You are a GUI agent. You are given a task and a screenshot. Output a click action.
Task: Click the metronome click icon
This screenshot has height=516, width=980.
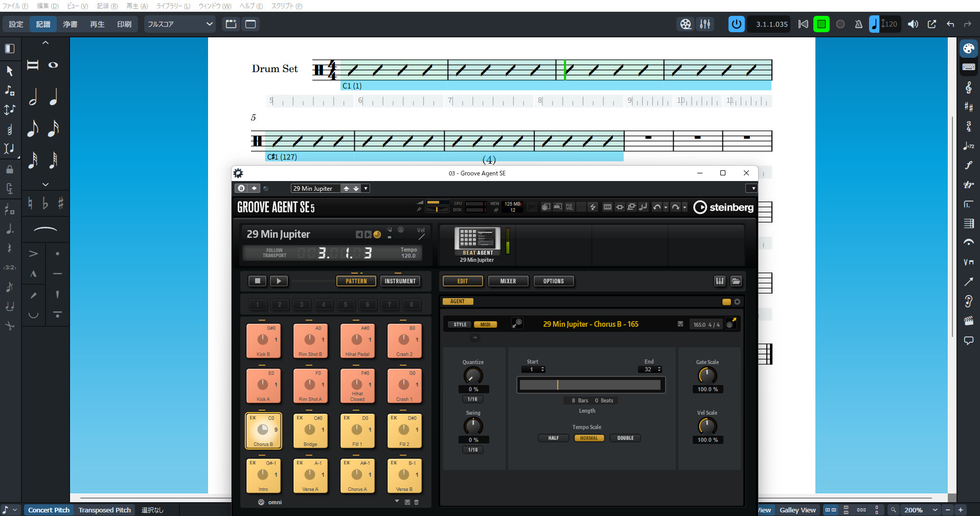click(x=859, y=24)
